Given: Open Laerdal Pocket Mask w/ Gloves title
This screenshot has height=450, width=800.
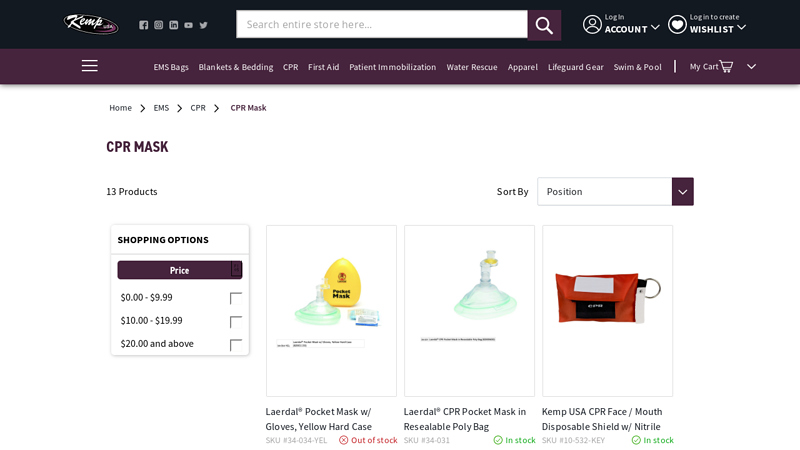Looking at the screenshot, I should click(318, 419).
